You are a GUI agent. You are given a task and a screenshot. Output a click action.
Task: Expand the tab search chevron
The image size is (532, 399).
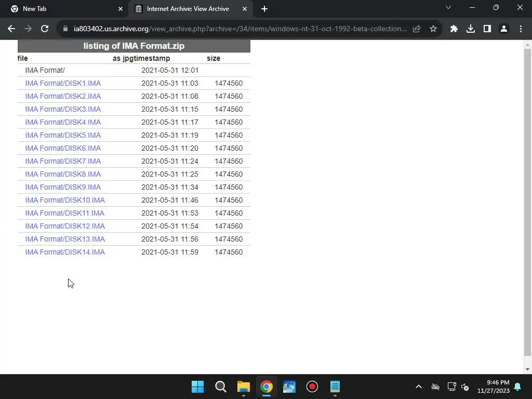coord(448,7)
